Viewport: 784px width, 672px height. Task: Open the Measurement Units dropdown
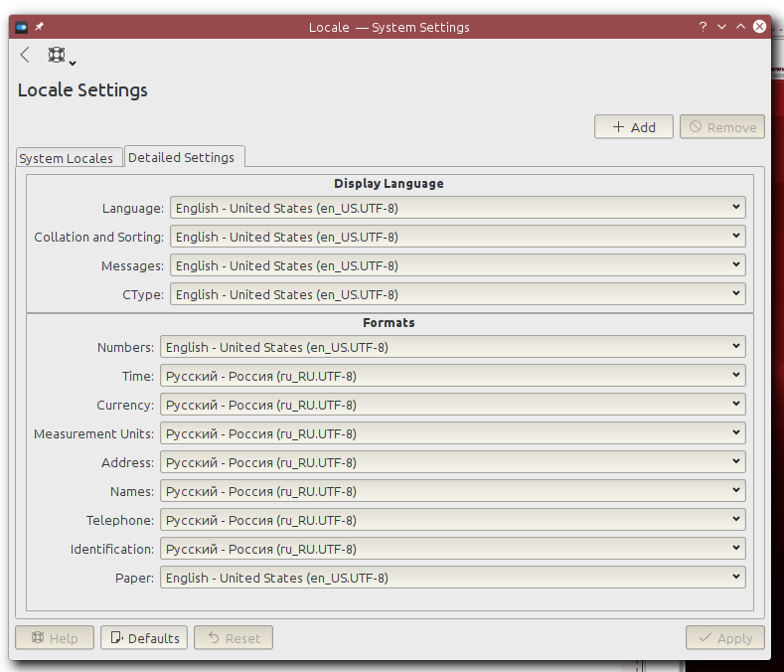pyautogui.click(x=452, y=433)
